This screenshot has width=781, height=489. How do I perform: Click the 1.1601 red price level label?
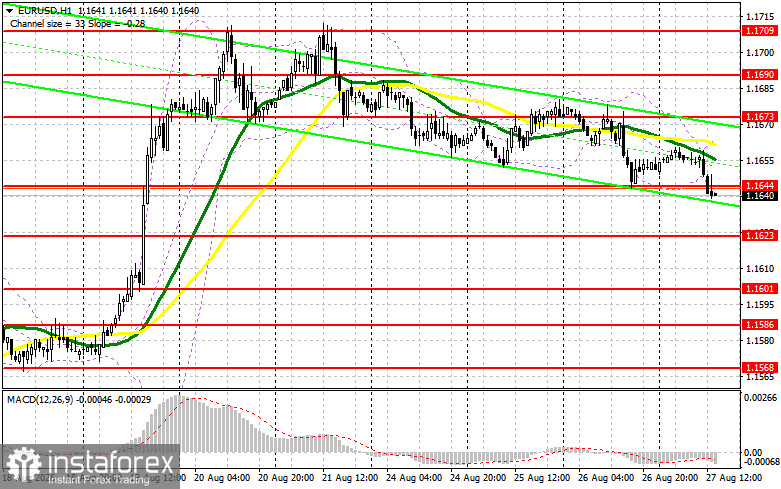[x=759, y=289]
